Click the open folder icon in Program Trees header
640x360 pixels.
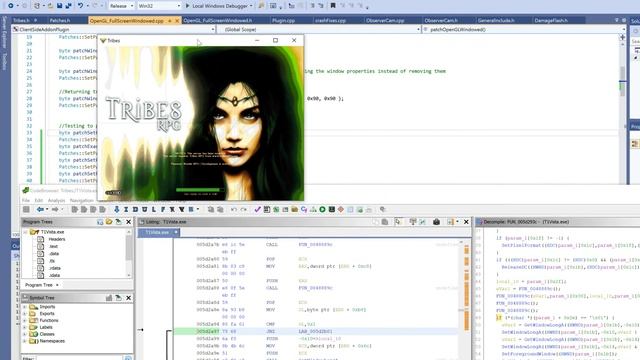pos(109,222)
